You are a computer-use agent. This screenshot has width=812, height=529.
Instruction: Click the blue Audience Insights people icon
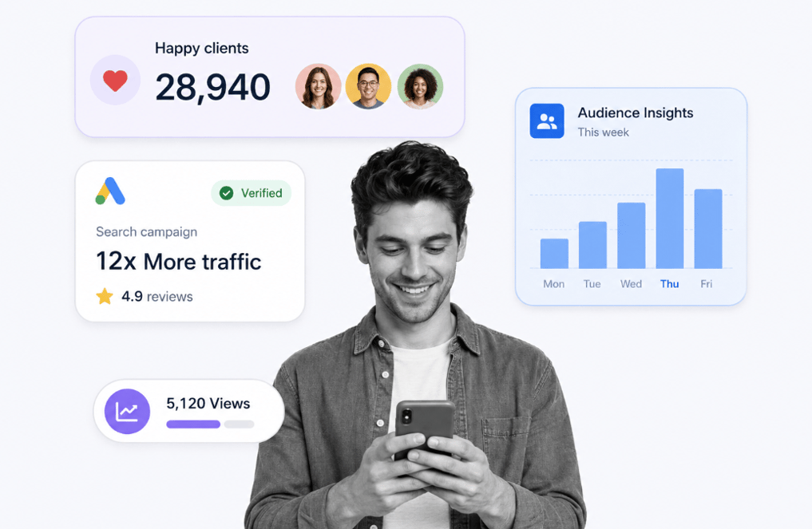pos(547,121)
